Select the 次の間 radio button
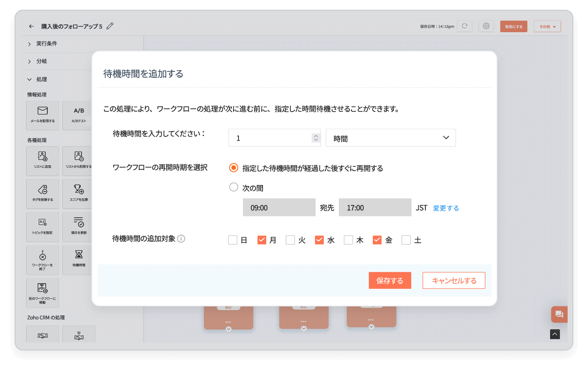The height and width of the screenshot is (370, 588). [234, 187]
